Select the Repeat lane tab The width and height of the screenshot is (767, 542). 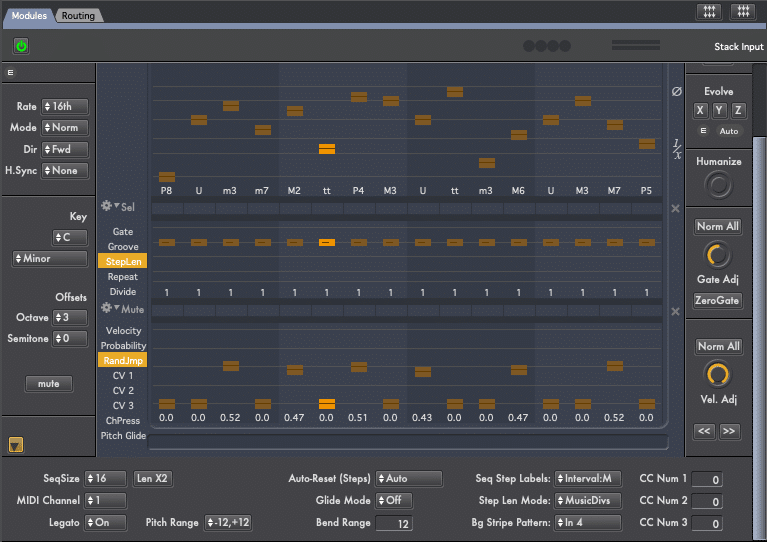point(123,277)
